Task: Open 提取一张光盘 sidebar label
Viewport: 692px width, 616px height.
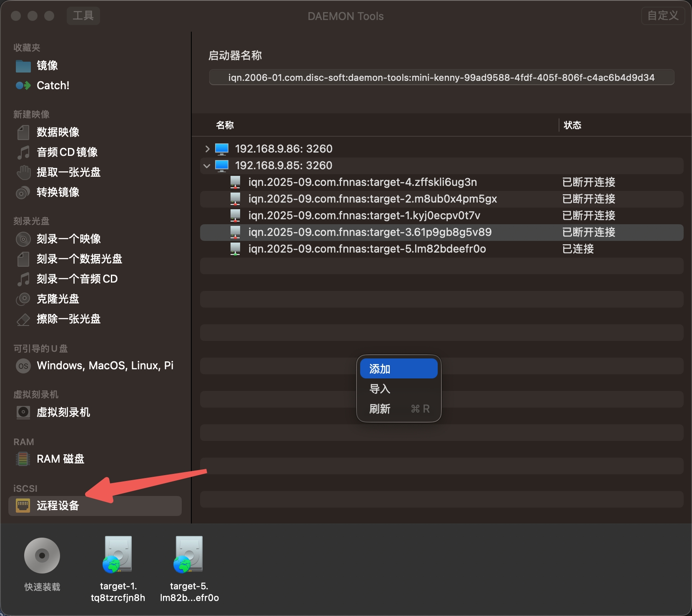Action: pyautogui.click(x=69, y=172)
